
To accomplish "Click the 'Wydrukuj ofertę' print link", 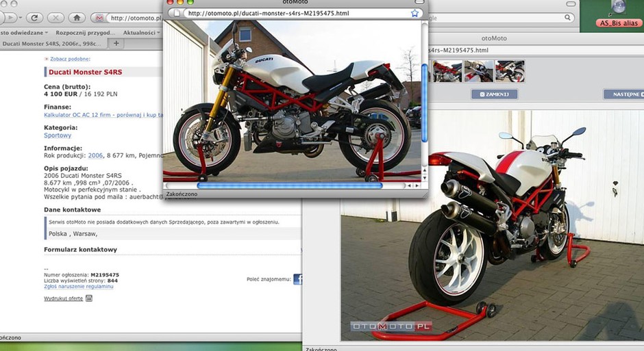I will [63, 298].
